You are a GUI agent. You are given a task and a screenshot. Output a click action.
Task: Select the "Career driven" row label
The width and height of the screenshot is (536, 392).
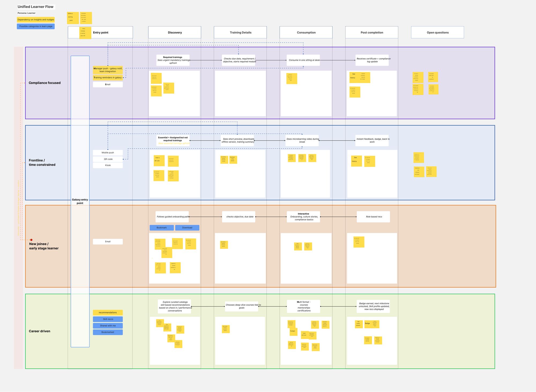click(x=40, y=331)
